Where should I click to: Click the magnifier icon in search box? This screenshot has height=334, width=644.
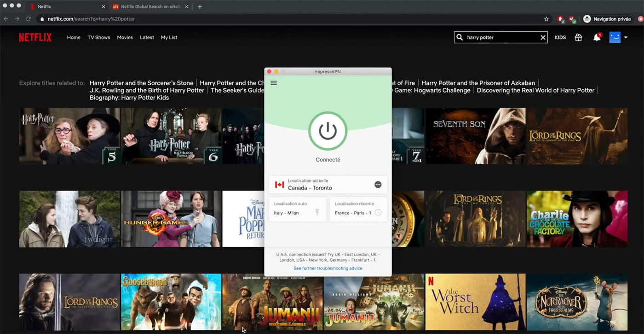coord(460,37)
